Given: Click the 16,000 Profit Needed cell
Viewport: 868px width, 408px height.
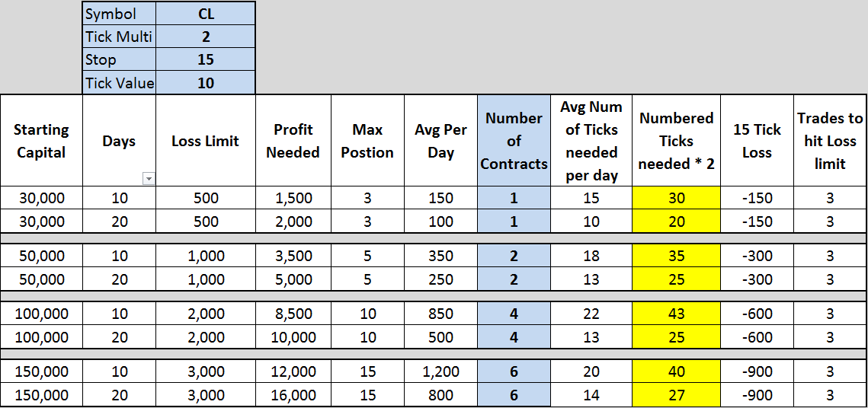Looking at the screenshot, I should coord(293,395).
